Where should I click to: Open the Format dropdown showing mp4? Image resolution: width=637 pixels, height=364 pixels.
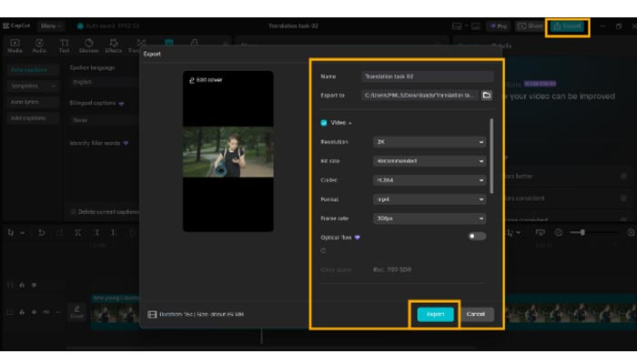(x=430, y=199)
